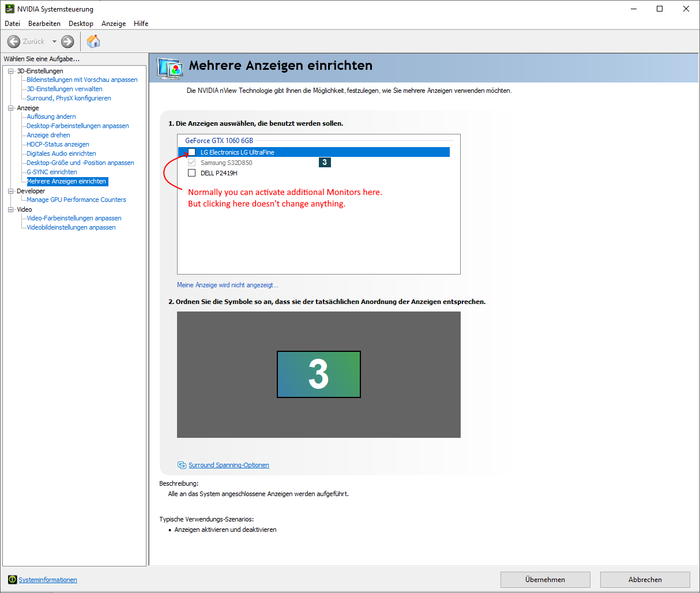Image resolution: width=700 pixels, height=593 pixels.
Task: Click the Übernehmen button
Action: pyautogui.click(x=545, y=580)
